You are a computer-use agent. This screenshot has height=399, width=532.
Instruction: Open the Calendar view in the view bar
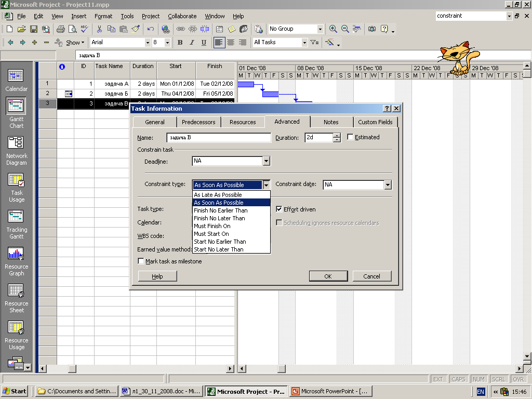16,80
